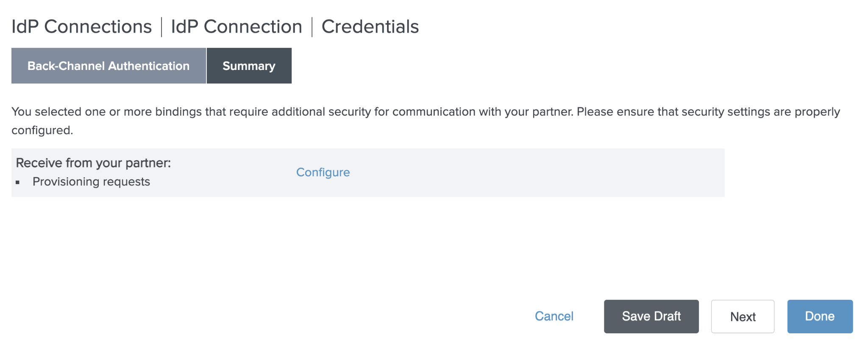Open the Configure link for provisioning requests

point(323,172)
